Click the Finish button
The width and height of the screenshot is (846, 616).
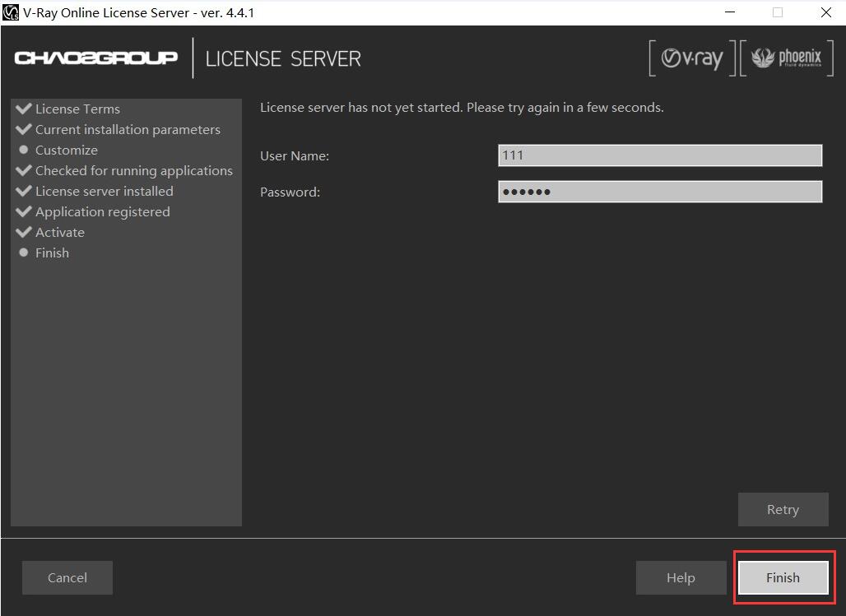click(783, 577)
